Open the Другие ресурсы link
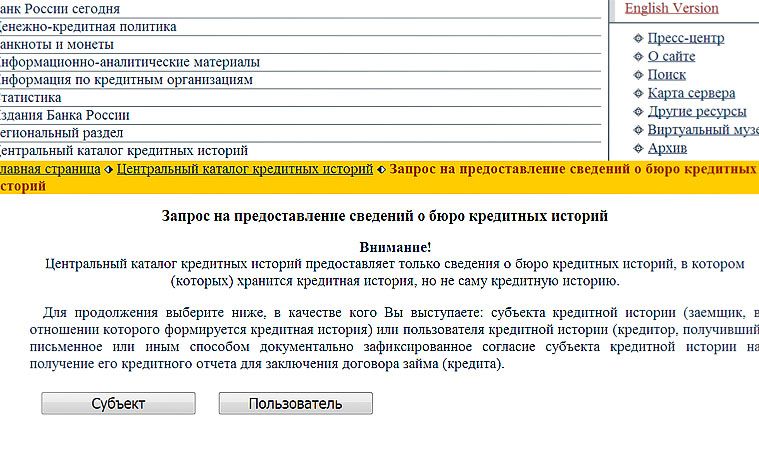The image size is (759, 470). (x=697, y=111)
